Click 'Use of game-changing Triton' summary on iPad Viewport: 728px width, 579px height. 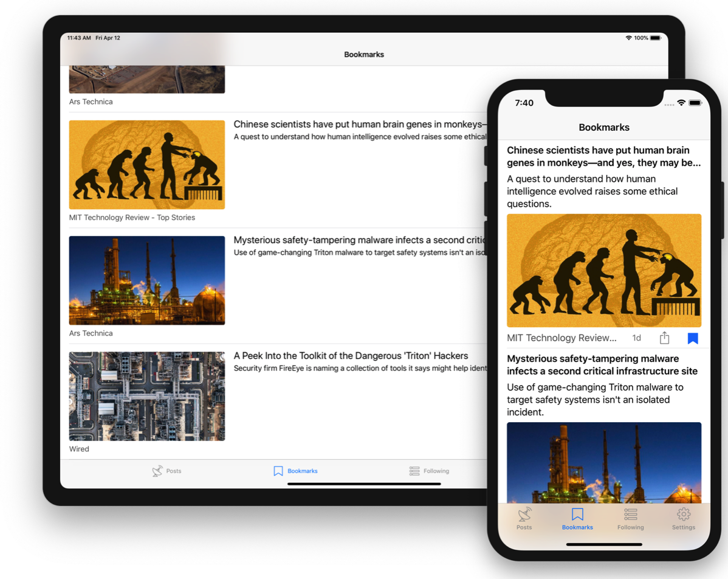360,252
